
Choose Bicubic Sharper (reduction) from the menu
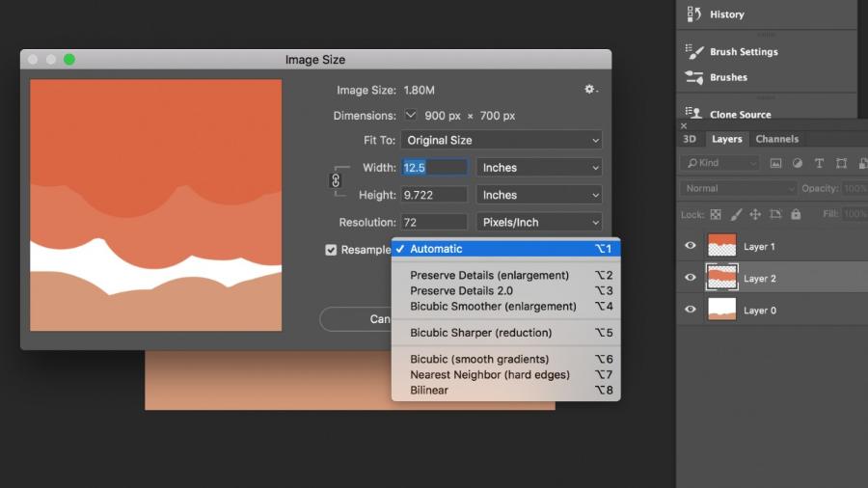click(x=480, y=333)
